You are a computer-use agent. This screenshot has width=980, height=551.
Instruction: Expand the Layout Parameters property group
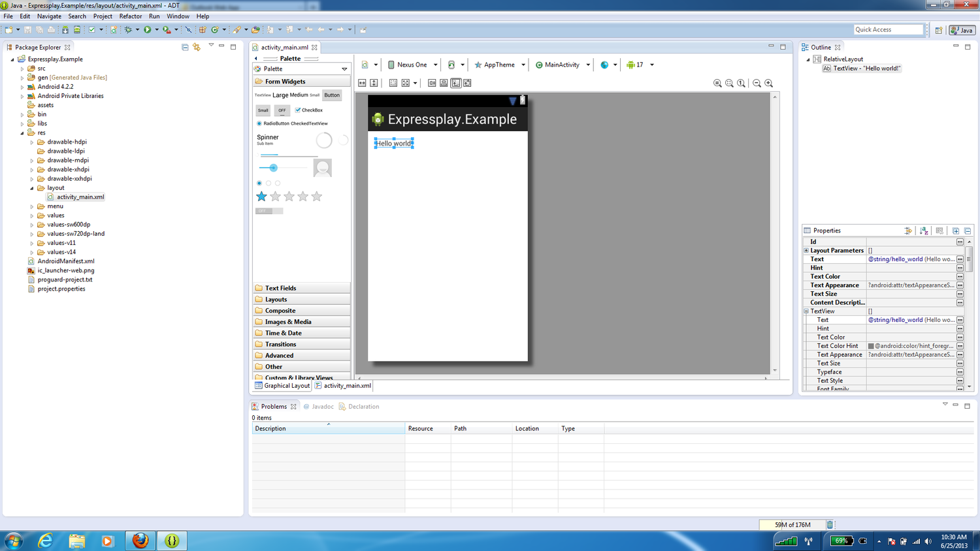pyautogui.click(x=806, y=251)
